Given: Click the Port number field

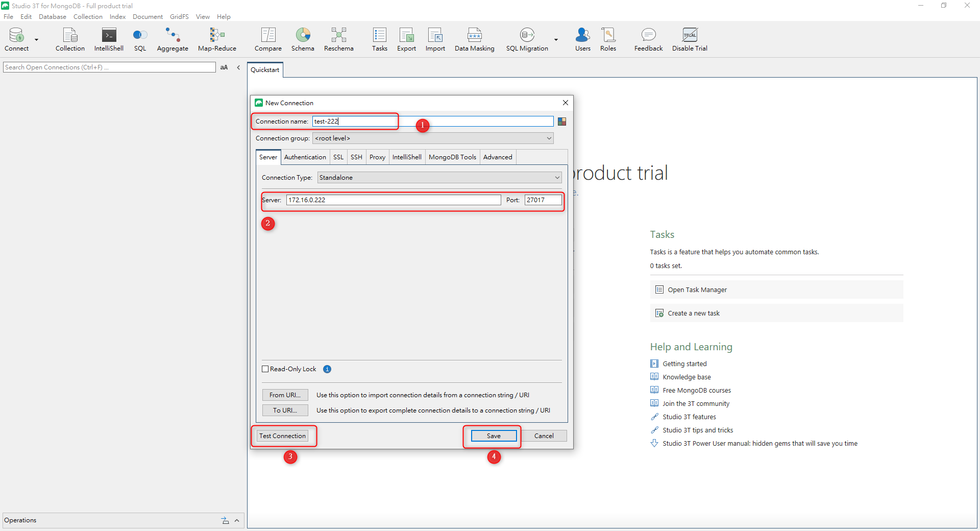Looking at the screenshot, I should tap(543, 200).
